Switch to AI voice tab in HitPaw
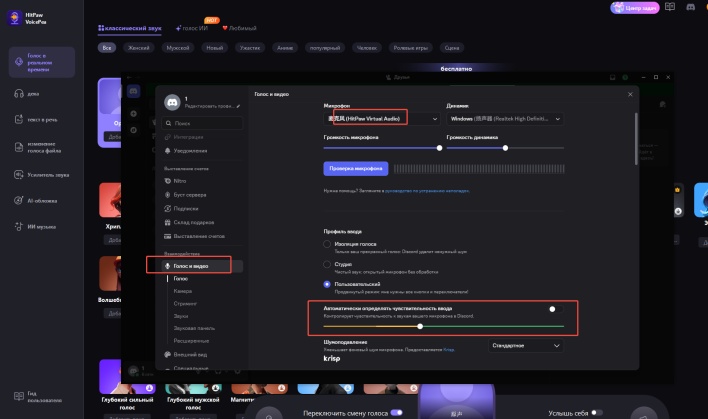The height and width of the screenshot is (419, 708). [x=192, y=28]
